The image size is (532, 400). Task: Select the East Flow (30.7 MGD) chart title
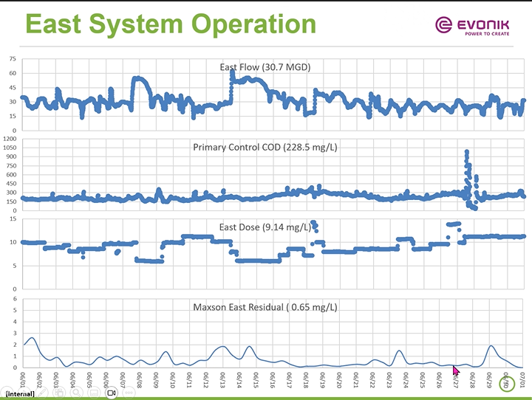pos(265,67)
